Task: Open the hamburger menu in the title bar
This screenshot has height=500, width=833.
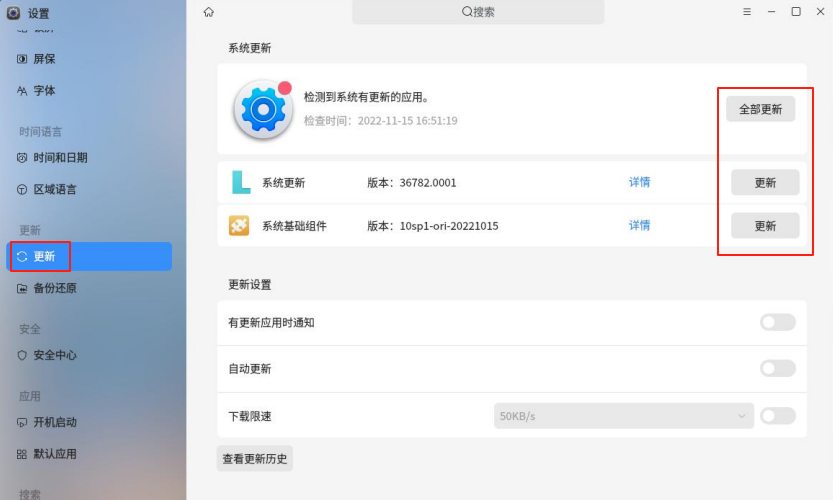Action: pos(746,12)
